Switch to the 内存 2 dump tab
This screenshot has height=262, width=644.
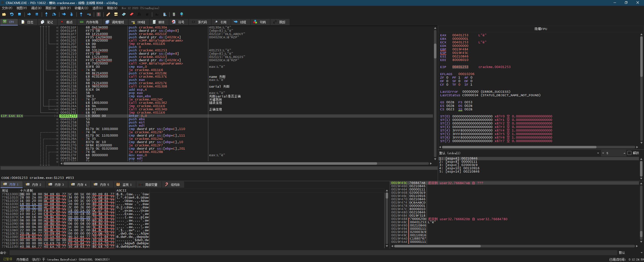tap(34, 185)
